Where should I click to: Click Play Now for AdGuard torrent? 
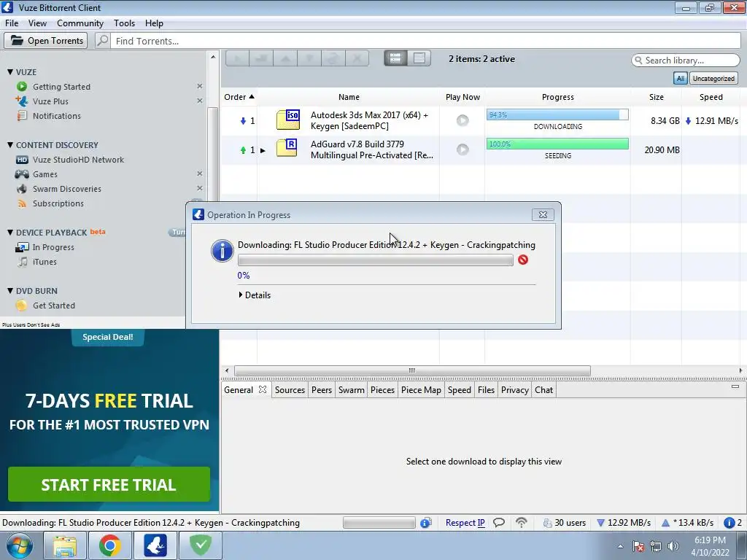pos(462,149)
